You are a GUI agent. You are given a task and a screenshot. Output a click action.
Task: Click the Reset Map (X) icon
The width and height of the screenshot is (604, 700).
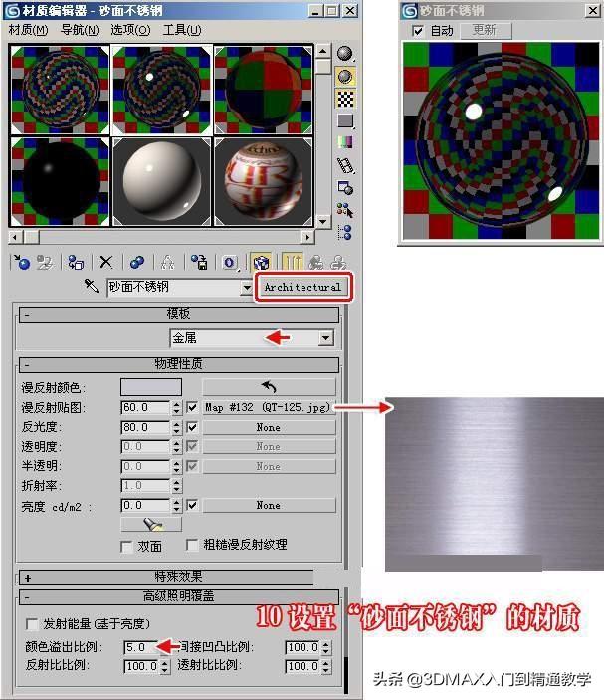[105, 263]
